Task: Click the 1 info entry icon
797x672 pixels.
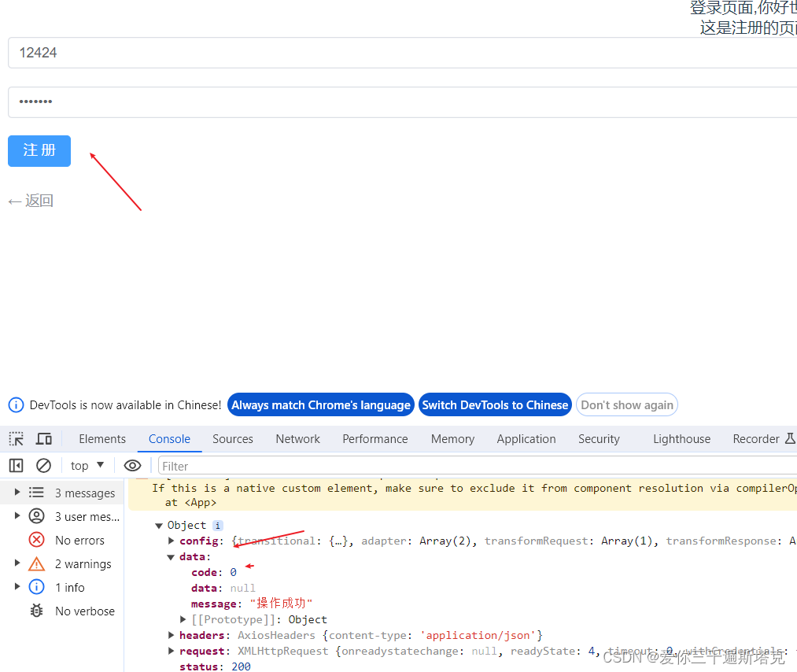Action: (37, 587)
